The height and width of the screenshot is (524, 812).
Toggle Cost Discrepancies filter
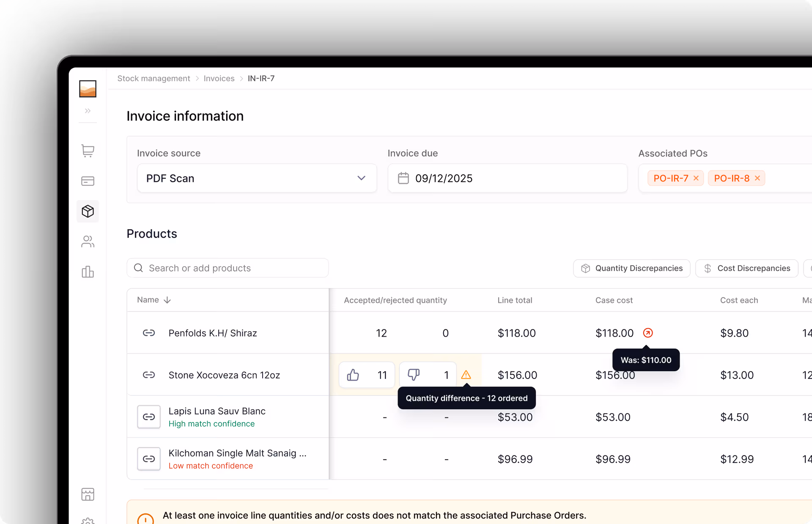coord(746,268)
